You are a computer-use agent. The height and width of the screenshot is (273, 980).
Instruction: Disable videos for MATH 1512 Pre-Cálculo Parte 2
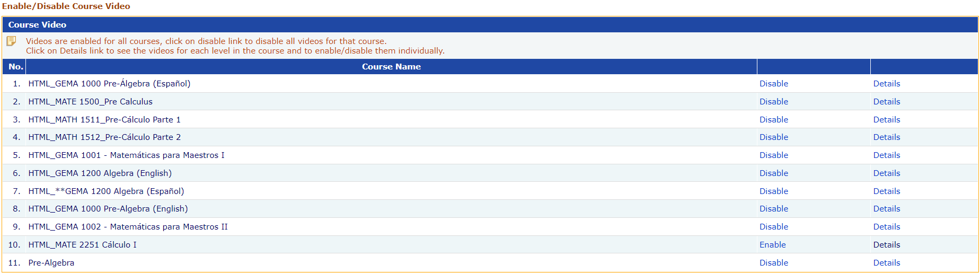(773, 137)
